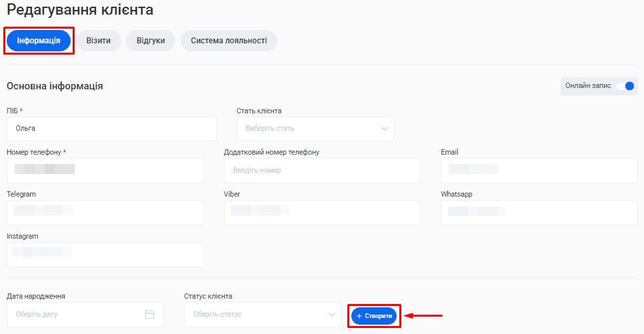Select the Instagram input field
Screen dimensions: 644x334
(105, 255)
